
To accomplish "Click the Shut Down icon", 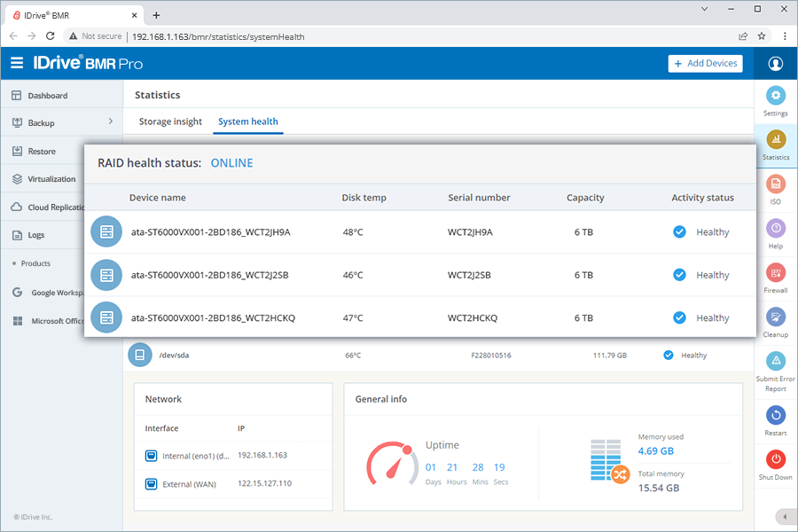I will 776,459.
